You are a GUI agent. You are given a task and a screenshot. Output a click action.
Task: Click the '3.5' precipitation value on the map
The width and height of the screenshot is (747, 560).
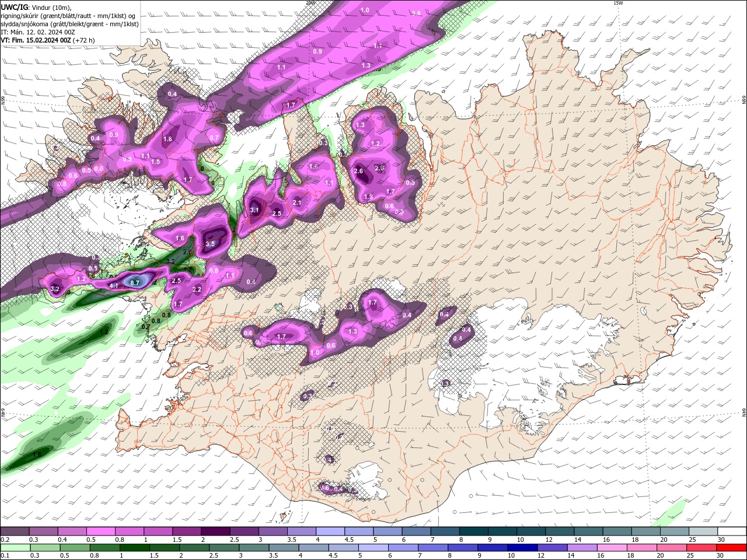pyautogui.click(x=210, y=244)
